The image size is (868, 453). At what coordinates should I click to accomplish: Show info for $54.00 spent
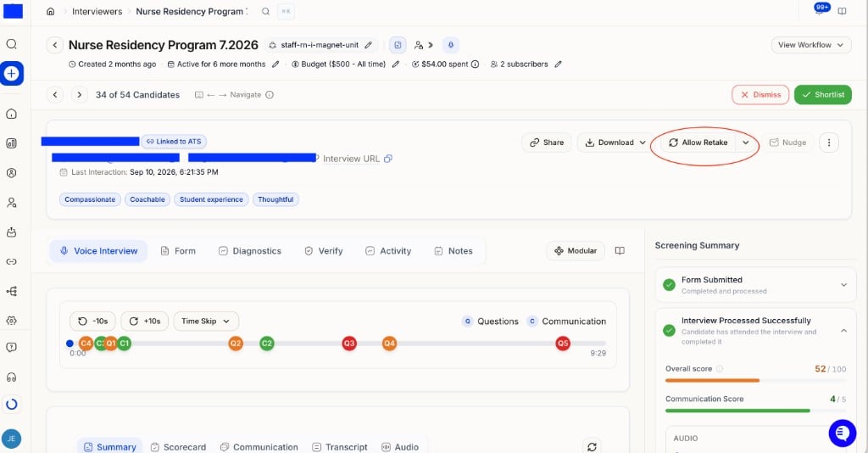(x=475, y=64)
